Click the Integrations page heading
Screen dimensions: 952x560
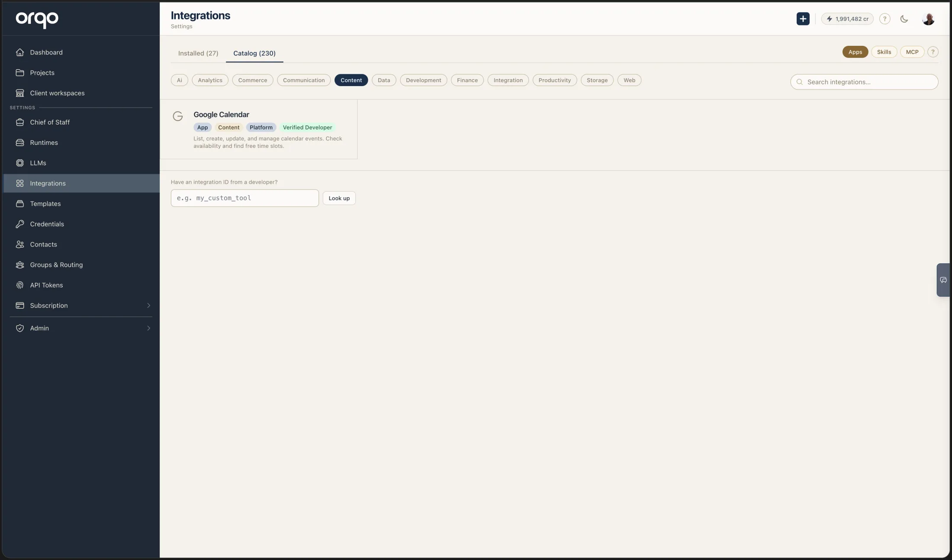pyautogui.click(x=200, y=15)
